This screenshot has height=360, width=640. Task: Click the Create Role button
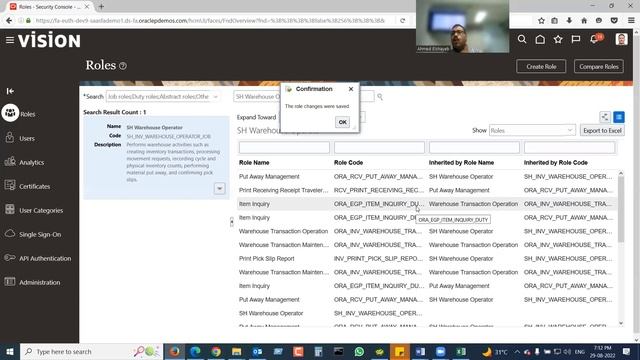541,67
